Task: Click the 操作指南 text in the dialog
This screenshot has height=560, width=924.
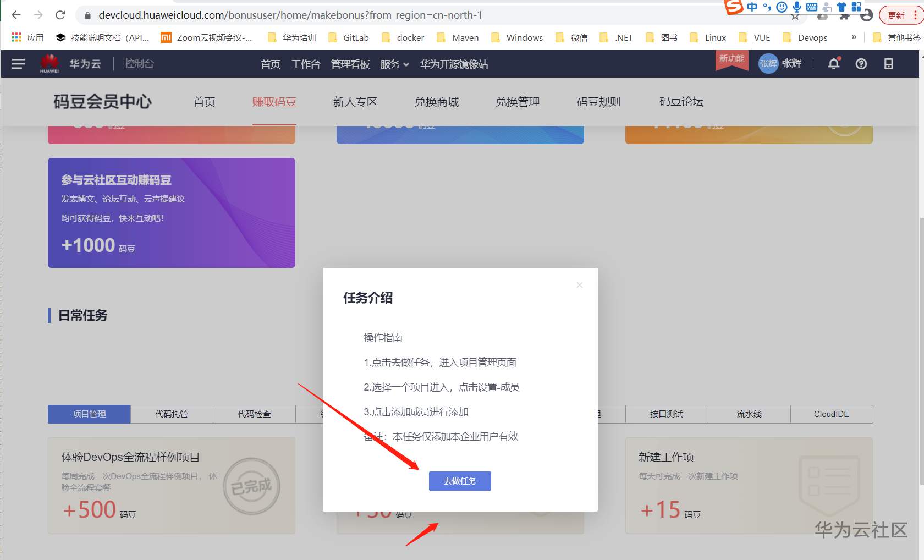Action: [383, 338]
